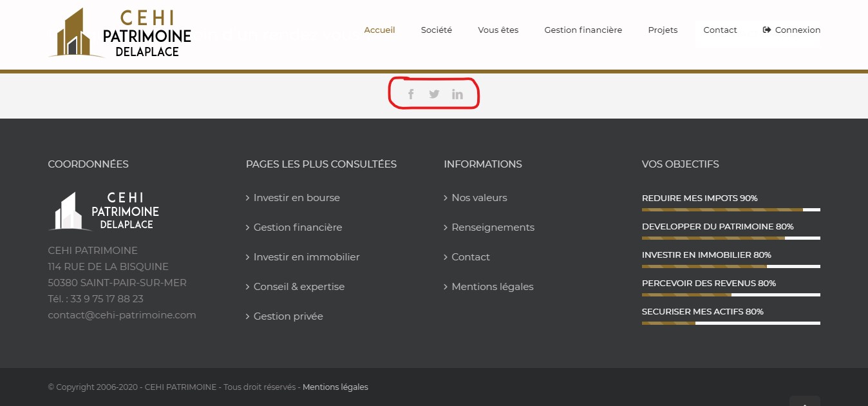Select the 'Accueil' menu item
Screen dimensions: 868x406
point(379,30)
